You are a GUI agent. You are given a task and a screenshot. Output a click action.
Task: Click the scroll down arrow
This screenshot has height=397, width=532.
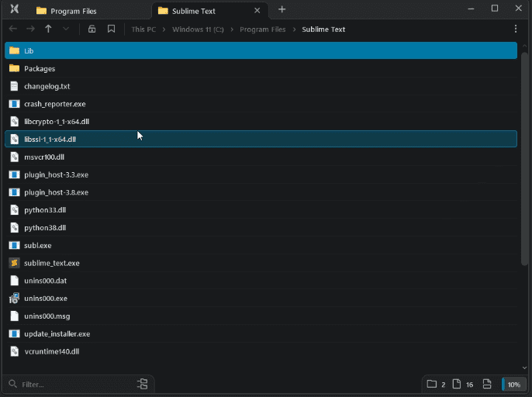(x=524, y=368)
